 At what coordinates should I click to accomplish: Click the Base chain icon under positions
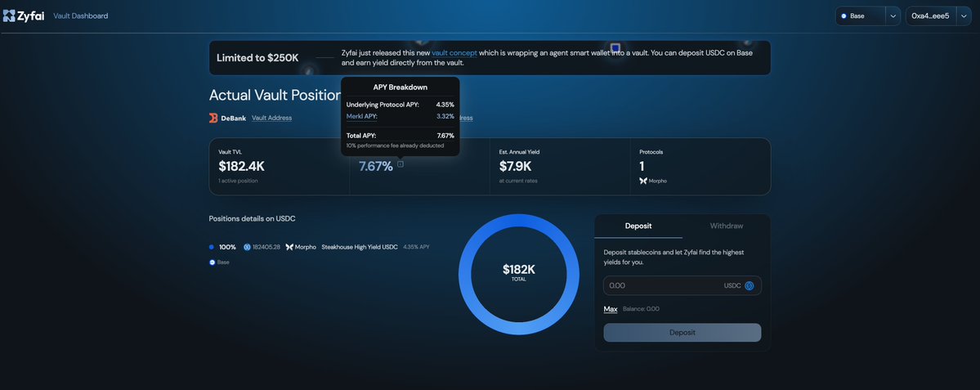(212, 262)
